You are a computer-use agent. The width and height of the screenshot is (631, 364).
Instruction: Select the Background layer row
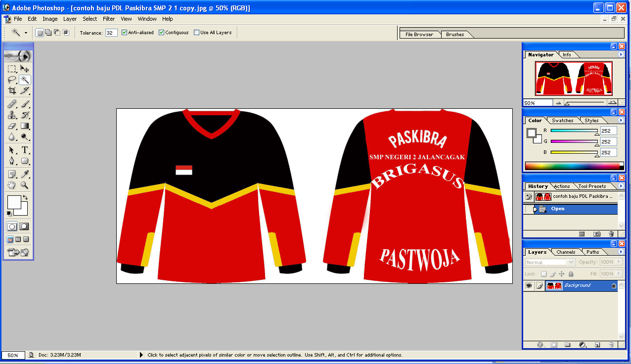571,286
